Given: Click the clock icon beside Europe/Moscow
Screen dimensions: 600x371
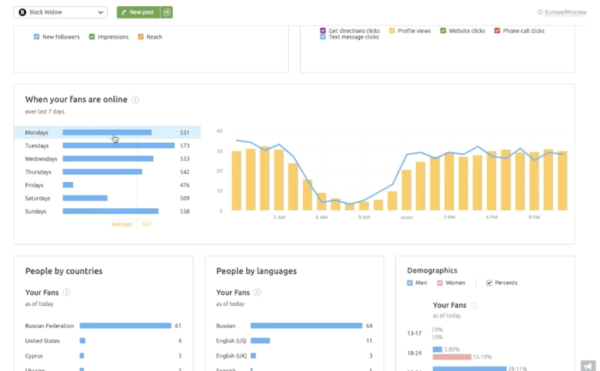Looking at the screenshot, I should point(540,12).
